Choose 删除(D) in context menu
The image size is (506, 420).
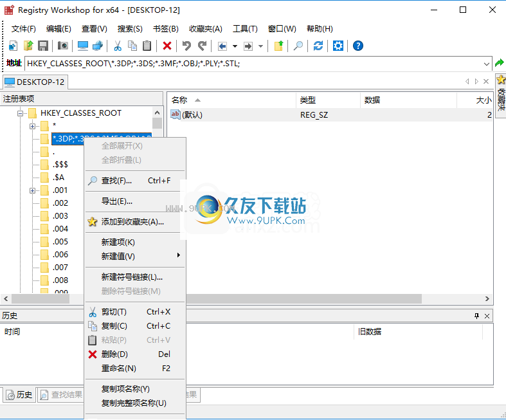click(x=135, y=354)
